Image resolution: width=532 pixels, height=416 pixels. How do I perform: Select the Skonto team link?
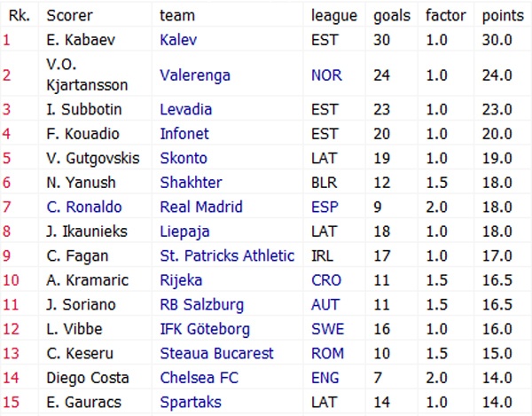pos(184,159)
